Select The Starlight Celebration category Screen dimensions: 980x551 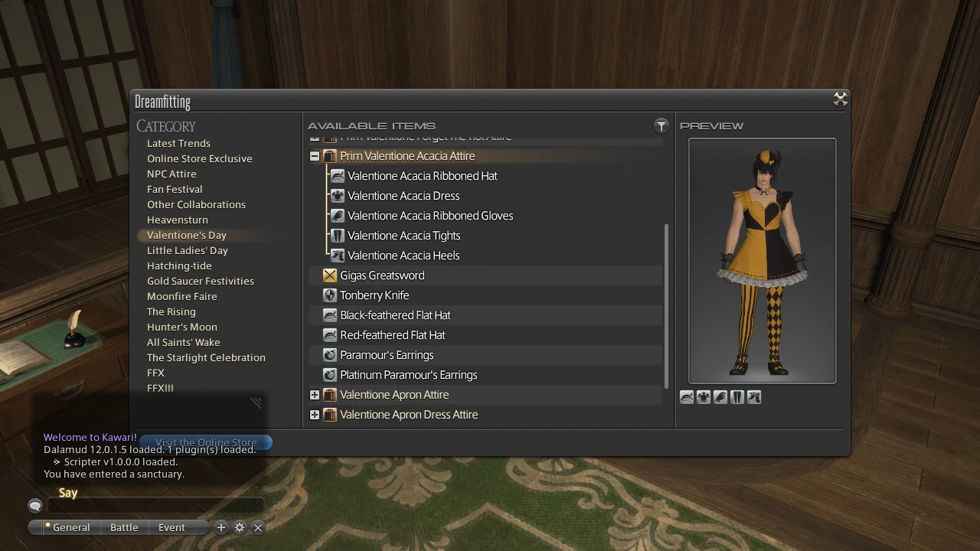pyautogui.click(x=206, y=357)
